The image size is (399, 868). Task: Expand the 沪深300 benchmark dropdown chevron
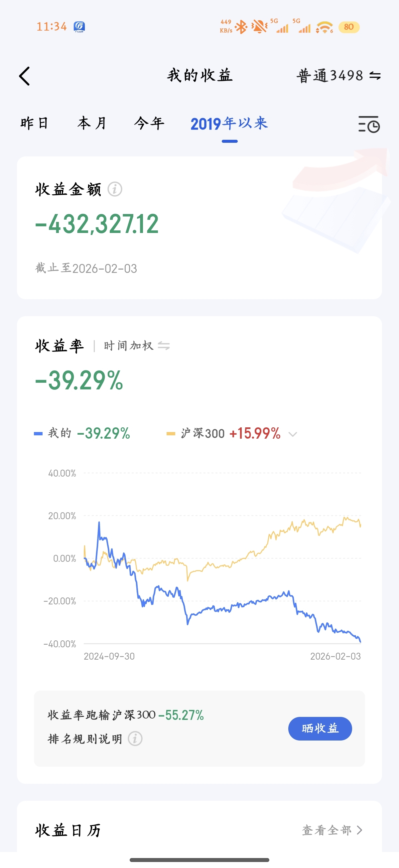(x=293, y=434)
